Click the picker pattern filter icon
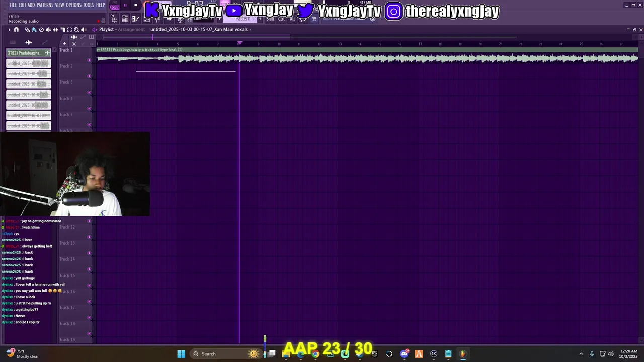 pyautogui.click(x=13, y=42)
